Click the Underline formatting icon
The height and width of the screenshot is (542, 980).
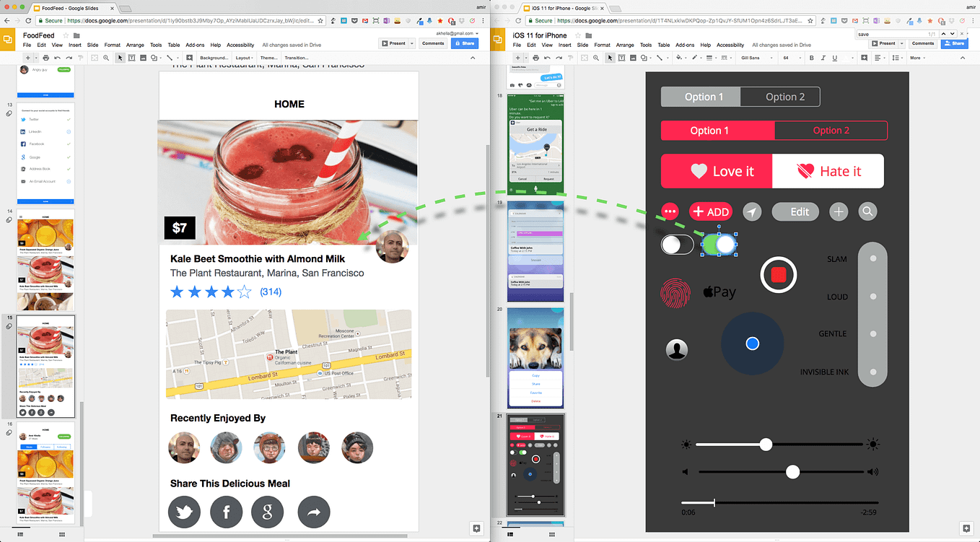(x=835, y=57)
